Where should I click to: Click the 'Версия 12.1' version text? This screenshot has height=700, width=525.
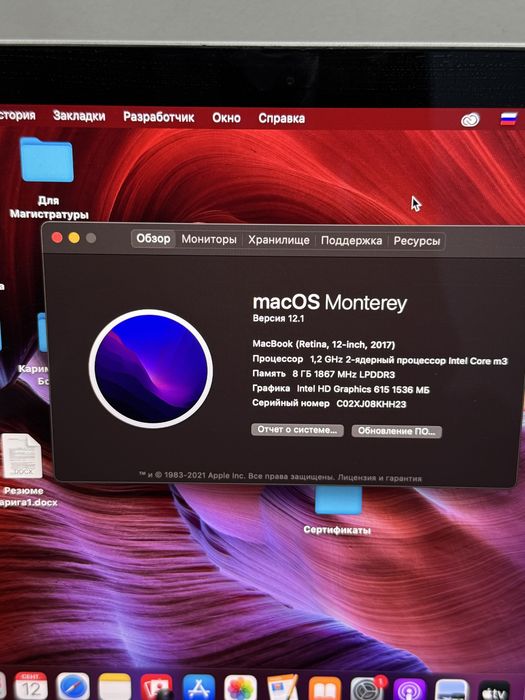pos(278,319)
